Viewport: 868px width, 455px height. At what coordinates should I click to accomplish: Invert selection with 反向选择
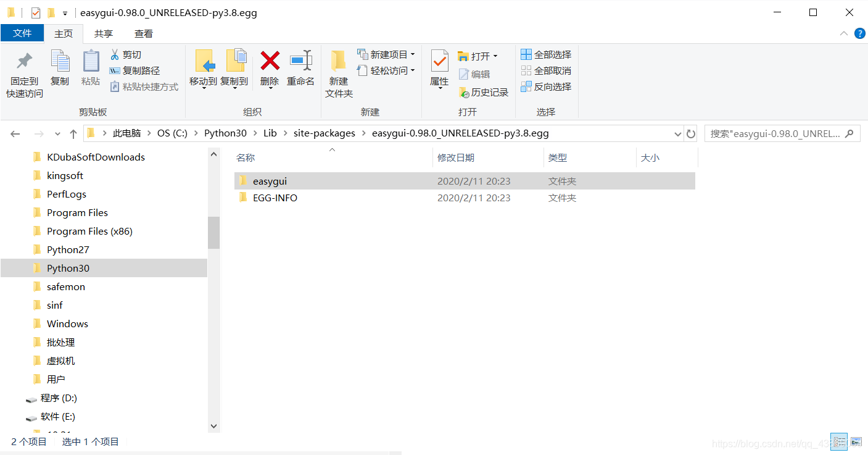tap(546, 86)
